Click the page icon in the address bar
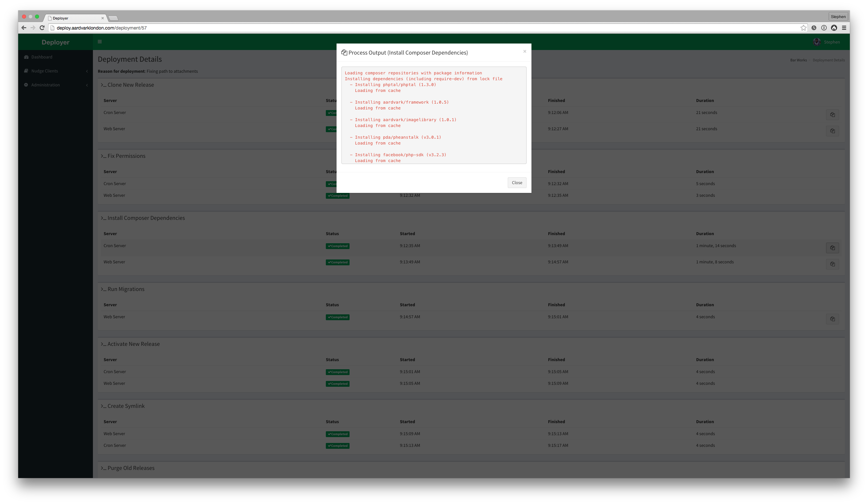 tap(53, 28)
